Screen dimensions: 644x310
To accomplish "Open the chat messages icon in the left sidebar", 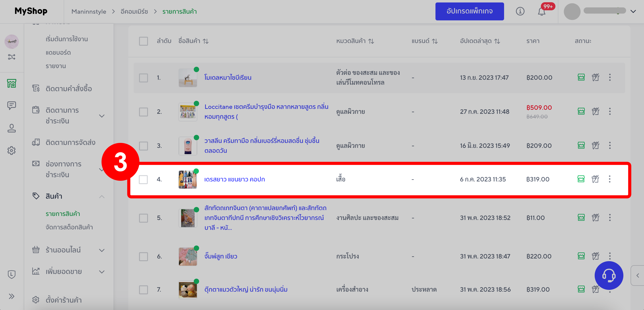I will [x=11, y=105].
